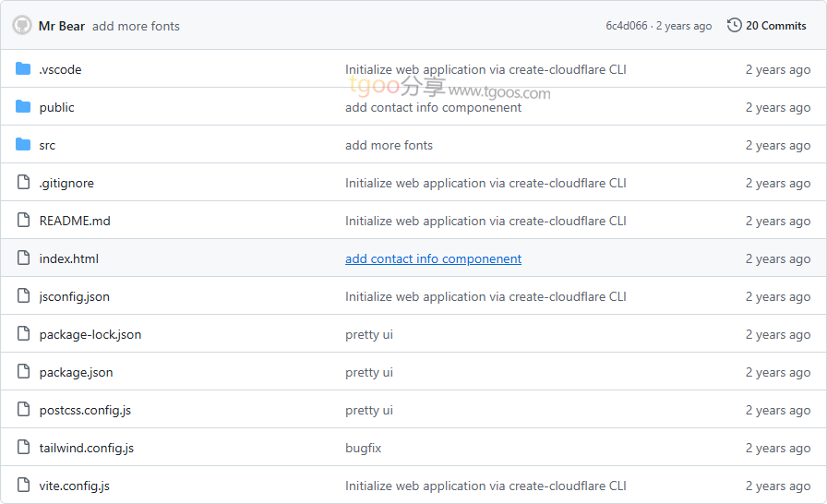Open the tailwind.config.js file

(86, 448)
